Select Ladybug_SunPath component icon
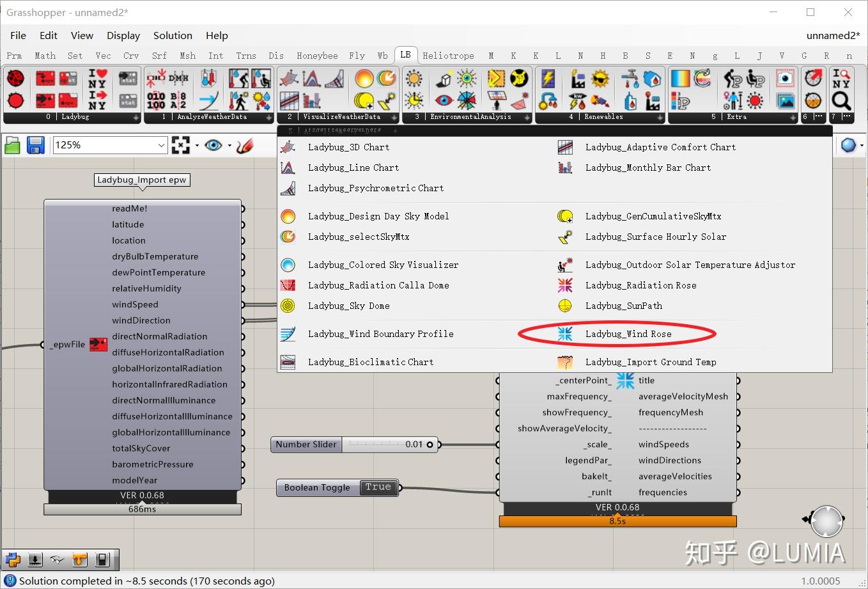 coord(565,306)
